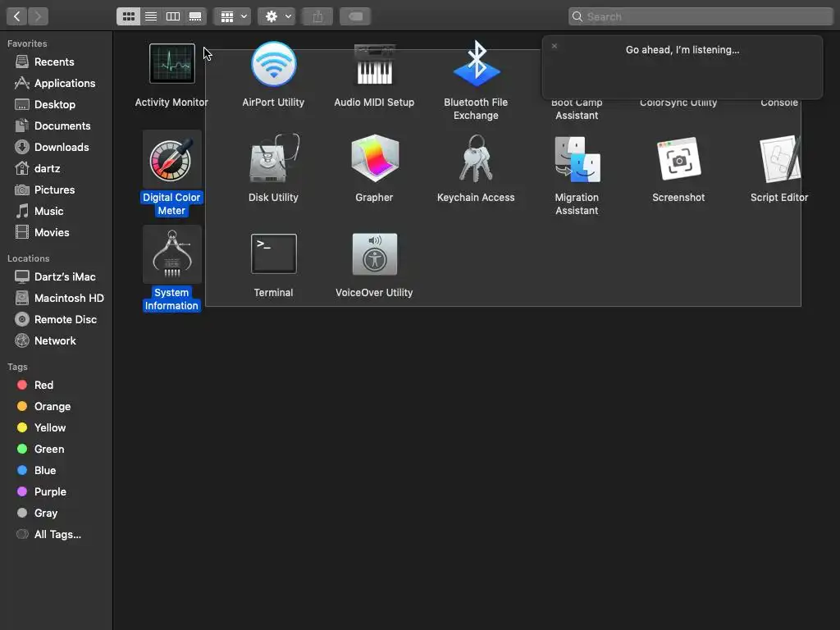Click the Locations section header
This screenshot has width=840, height=630.
coord(29,258)
